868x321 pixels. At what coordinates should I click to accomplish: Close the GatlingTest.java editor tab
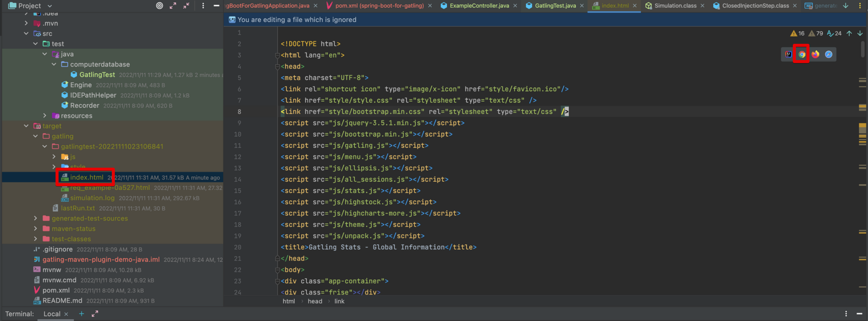coord(582,6)
